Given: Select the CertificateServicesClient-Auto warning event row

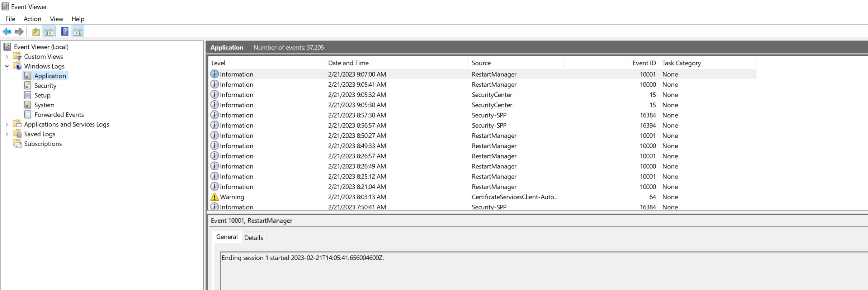Looking at the screenshot, I should 483,197.
